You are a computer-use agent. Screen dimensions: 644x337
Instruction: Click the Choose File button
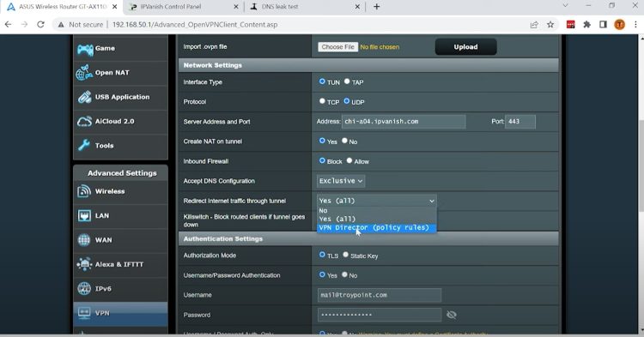[x=337, y=47]
